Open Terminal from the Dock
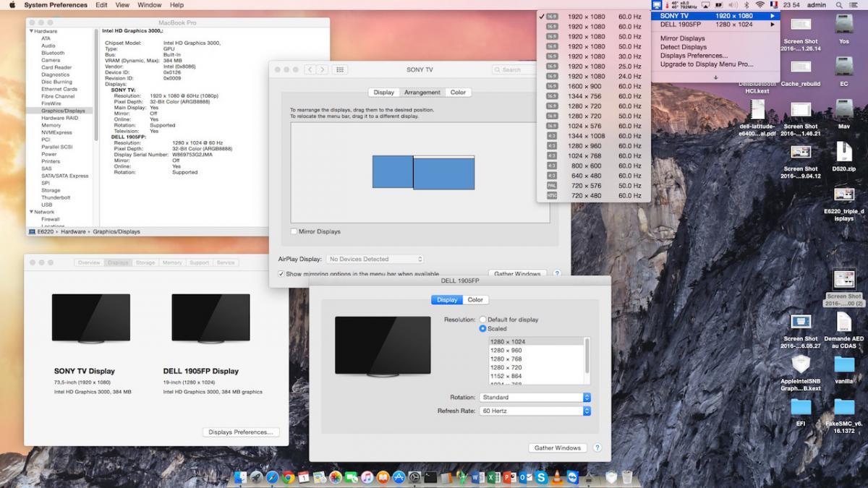 (430, 477)
